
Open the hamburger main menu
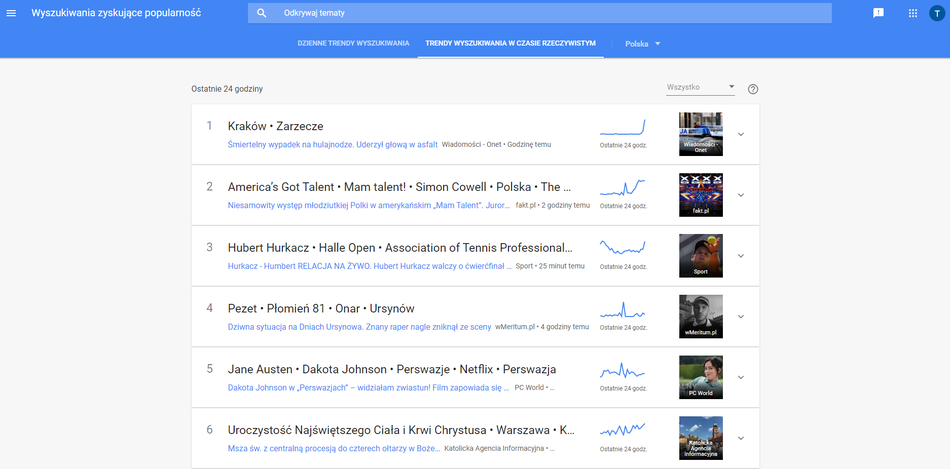click(12, 13)
